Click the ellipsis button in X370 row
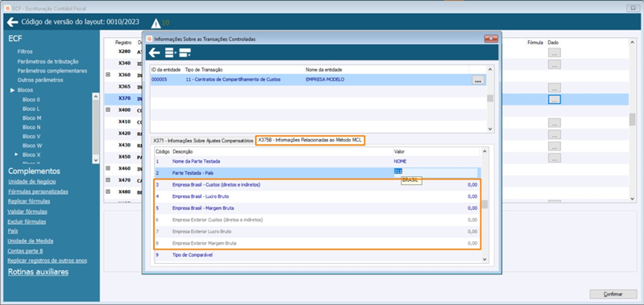Image resolution: width=644 pixels, height=305 pixels. (555, 99)
